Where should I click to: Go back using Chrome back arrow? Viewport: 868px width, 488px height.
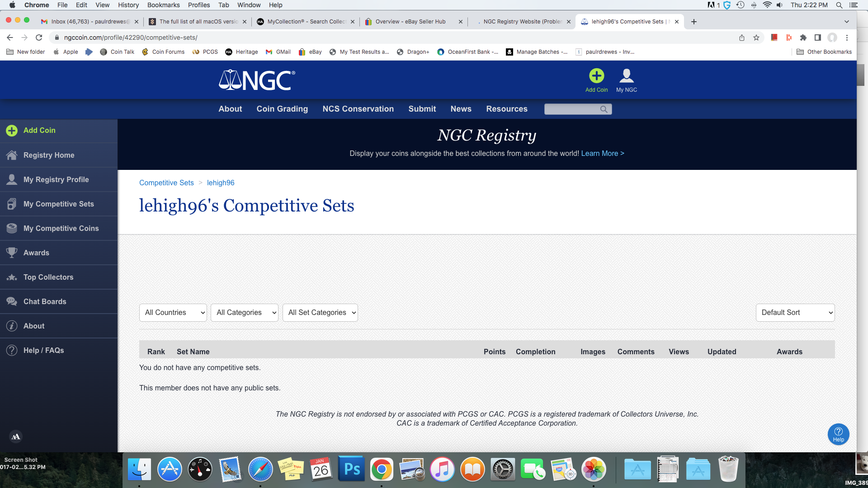coord(10,38)
